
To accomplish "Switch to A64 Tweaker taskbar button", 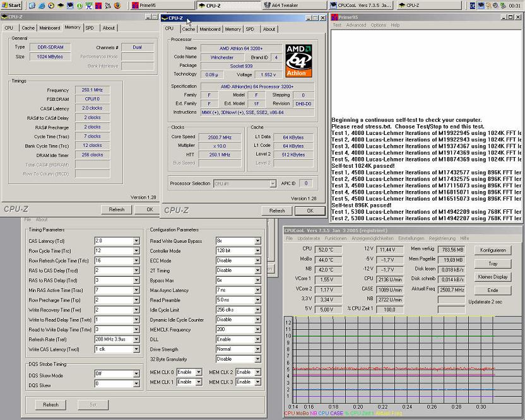I will [x=294, y=5].
